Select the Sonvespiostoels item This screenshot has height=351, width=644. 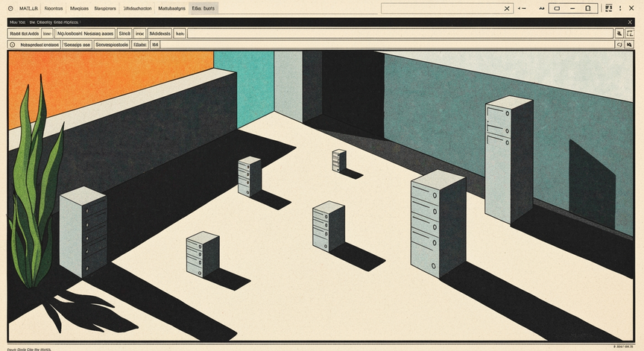[112, 45]
